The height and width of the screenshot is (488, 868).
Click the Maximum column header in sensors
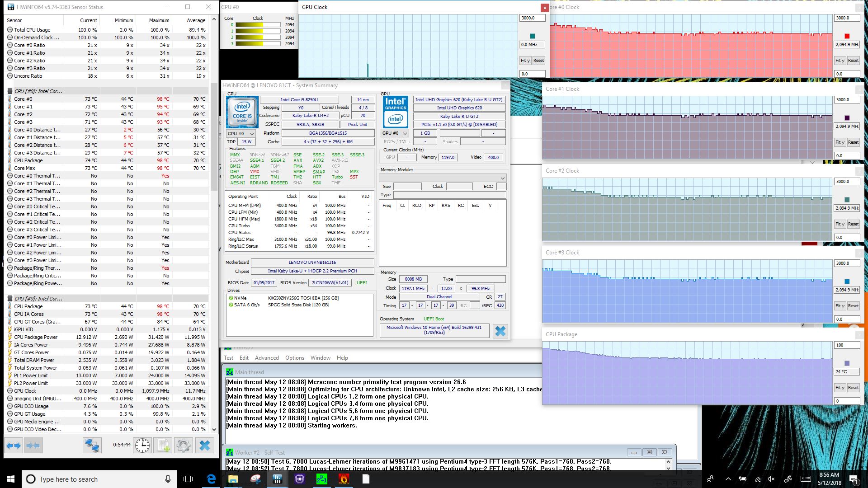(x=159, y=20)
